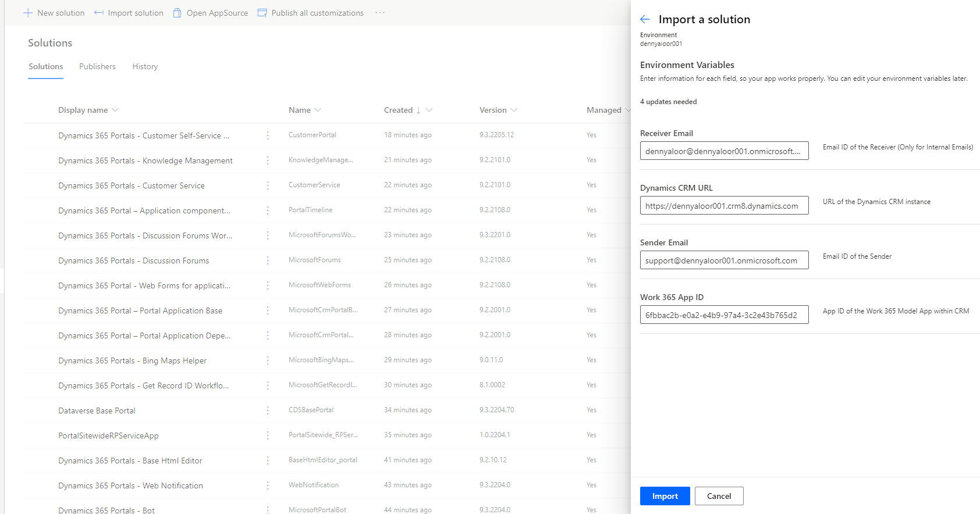Select the WebNotification name cell
Viewport: 980px width, 514px height.
click(x=314, y=485)
